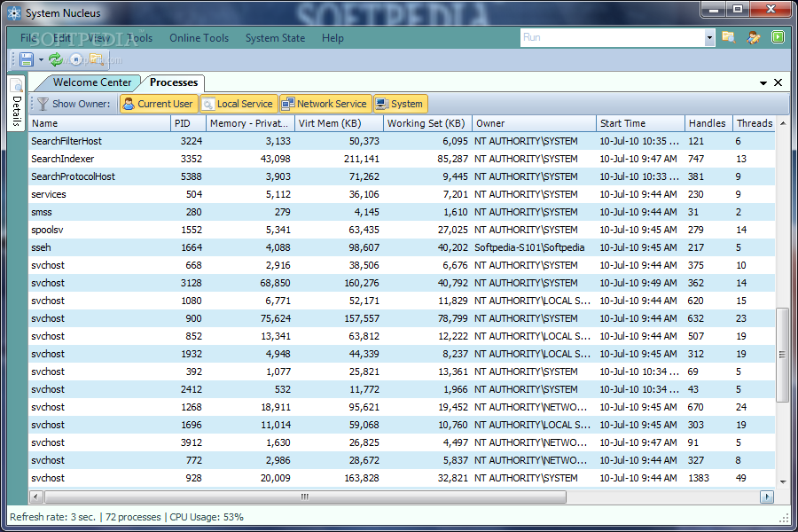Select the Processes tab
The width and height of the screenshot is (798, 532).
[174, 82]
